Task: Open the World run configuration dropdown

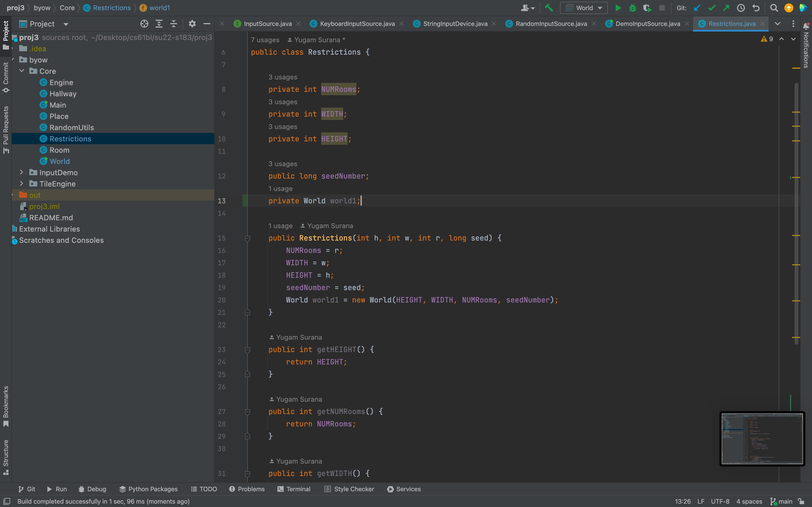Action: [x=584, y=8]
